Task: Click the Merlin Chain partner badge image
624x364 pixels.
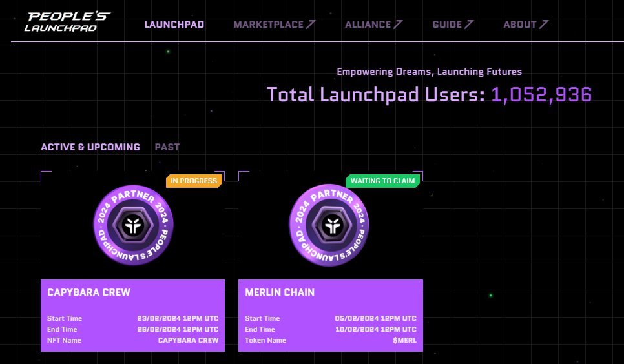Action: coord(329,225)
